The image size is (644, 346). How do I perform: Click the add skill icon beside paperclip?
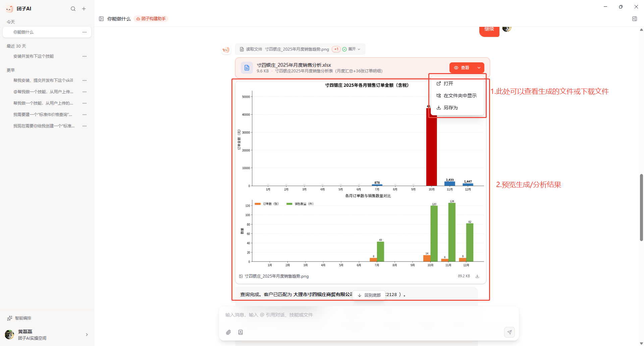coord(240,332)
